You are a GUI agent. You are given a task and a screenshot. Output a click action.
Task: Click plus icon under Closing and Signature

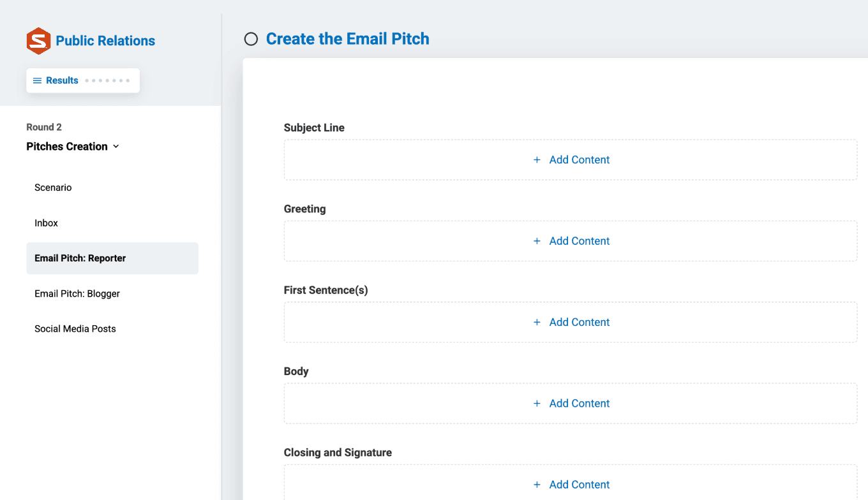point(537,485)
